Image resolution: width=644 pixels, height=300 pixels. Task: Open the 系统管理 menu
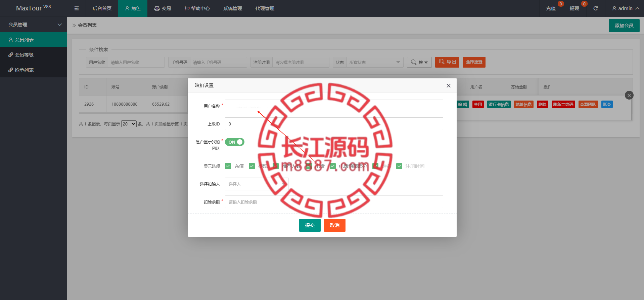[x=232, y=8]
